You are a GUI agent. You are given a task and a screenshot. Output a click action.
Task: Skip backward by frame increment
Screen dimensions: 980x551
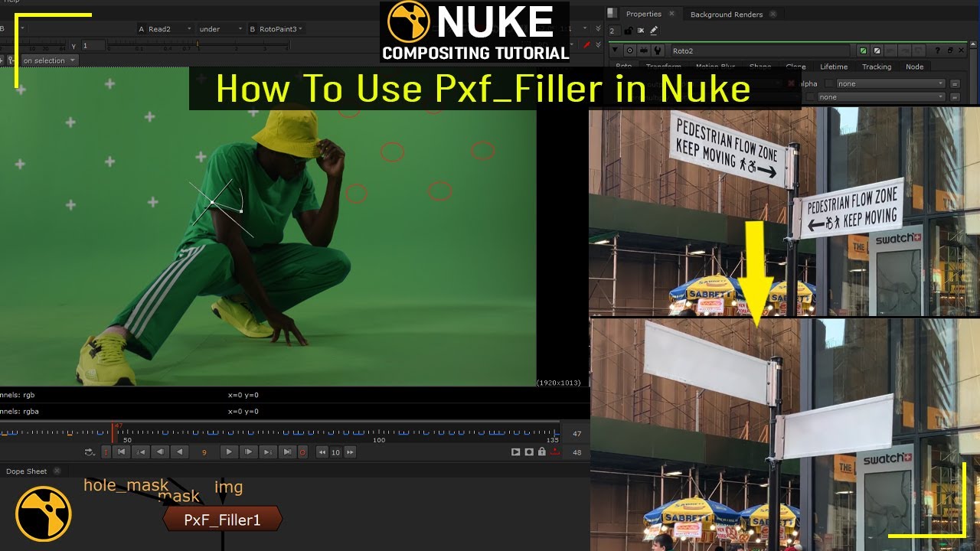click(323, 452)
